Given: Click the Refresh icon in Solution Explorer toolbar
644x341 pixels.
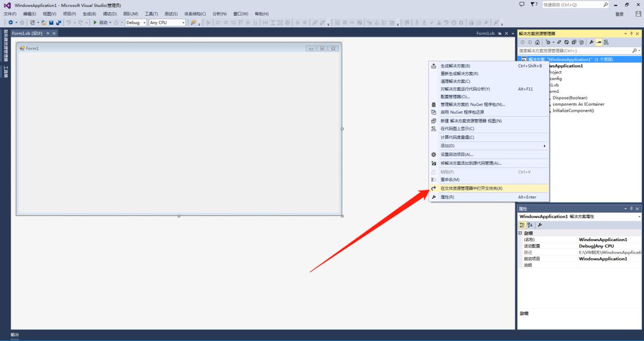Looking at the screenshot, I should click(x=566, y=42).
